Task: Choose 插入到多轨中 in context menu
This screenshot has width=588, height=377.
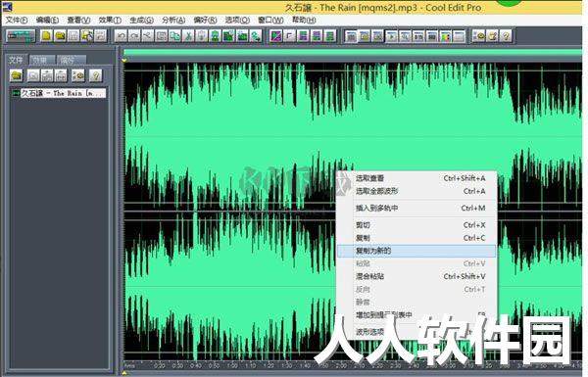Action: click(417, 208)
